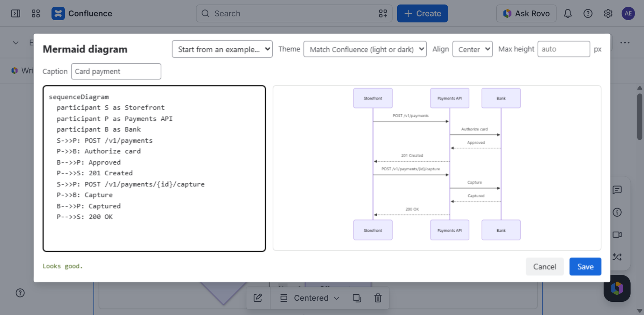Click the Caption input field
This screenshot has width=644, height=315.
coord(116,71)
